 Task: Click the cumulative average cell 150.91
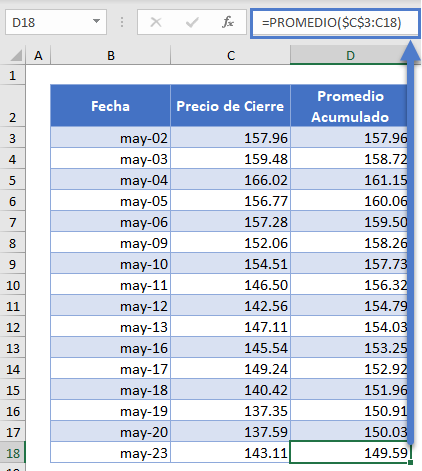pyautogui.click(x=349, y=411)
